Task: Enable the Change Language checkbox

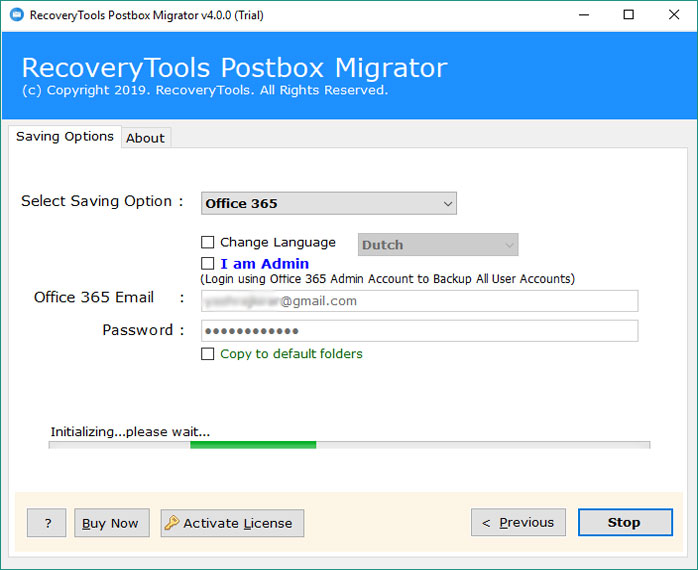Action: pos(208,242)
